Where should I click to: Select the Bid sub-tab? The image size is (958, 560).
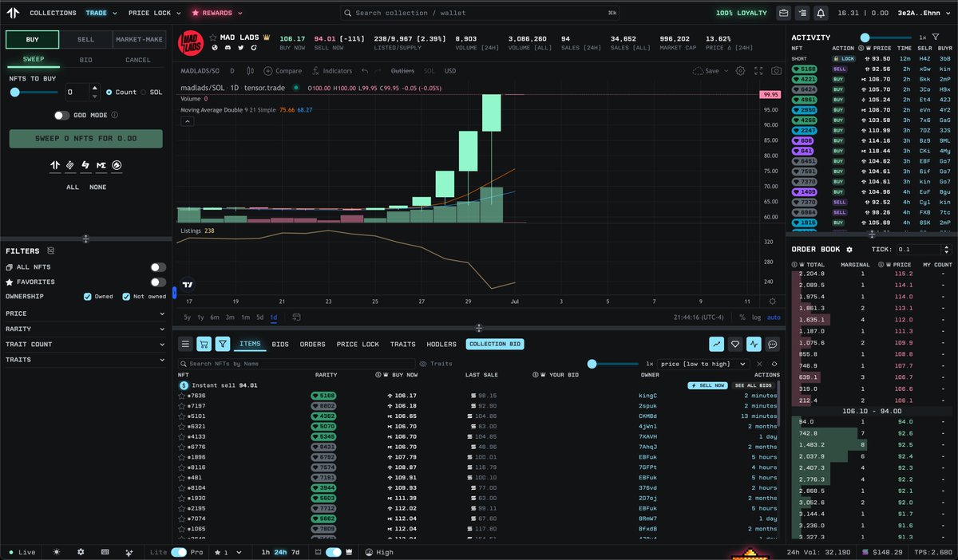tap(85, 60)
